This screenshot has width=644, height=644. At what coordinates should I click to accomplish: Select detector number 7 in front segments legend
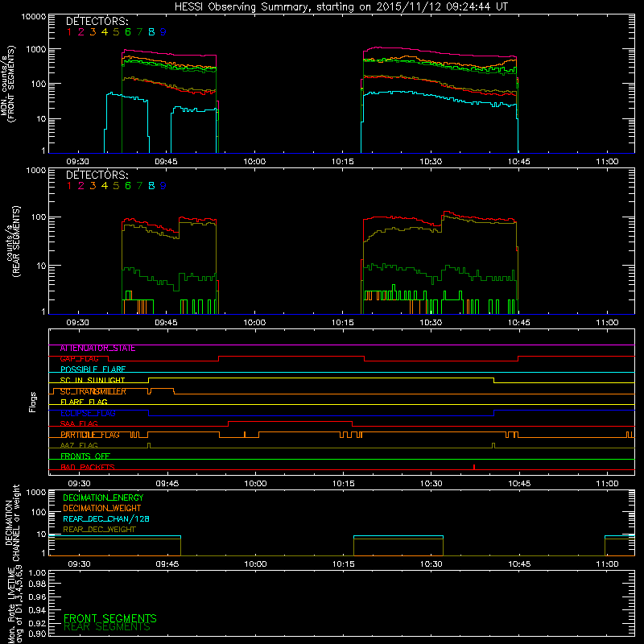click(139, 32)
